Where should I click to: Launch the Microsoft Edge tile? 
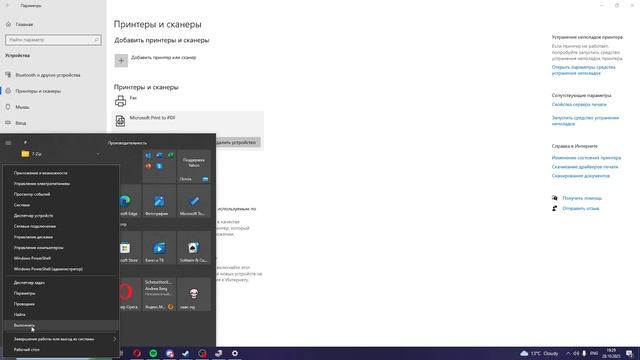click(x=130, y=200)
